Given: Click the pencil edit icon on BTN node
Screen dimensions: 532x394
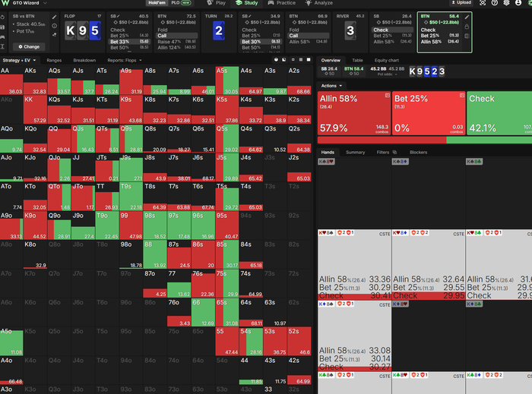Looking at the screenshot, I should pos(467,17).
